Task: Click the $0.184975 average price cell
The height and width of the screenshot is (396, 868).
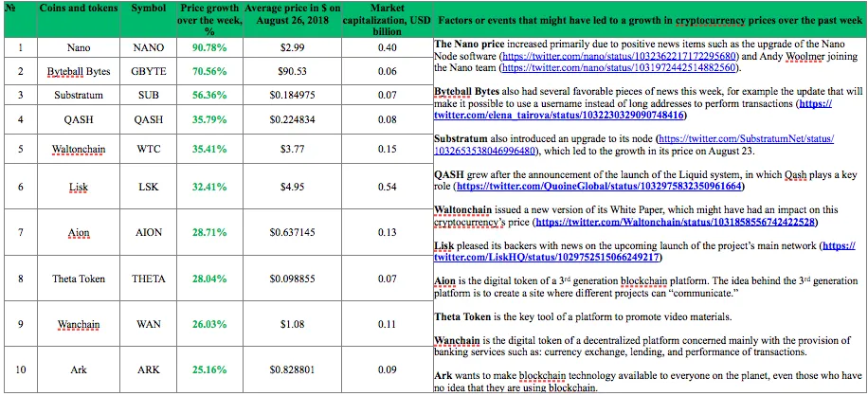Action: coord(292,95)
